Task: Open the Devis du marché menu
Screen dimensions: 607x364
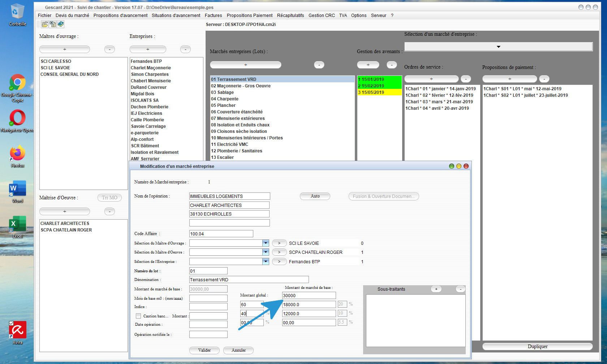Action: (x=72, y=16)
